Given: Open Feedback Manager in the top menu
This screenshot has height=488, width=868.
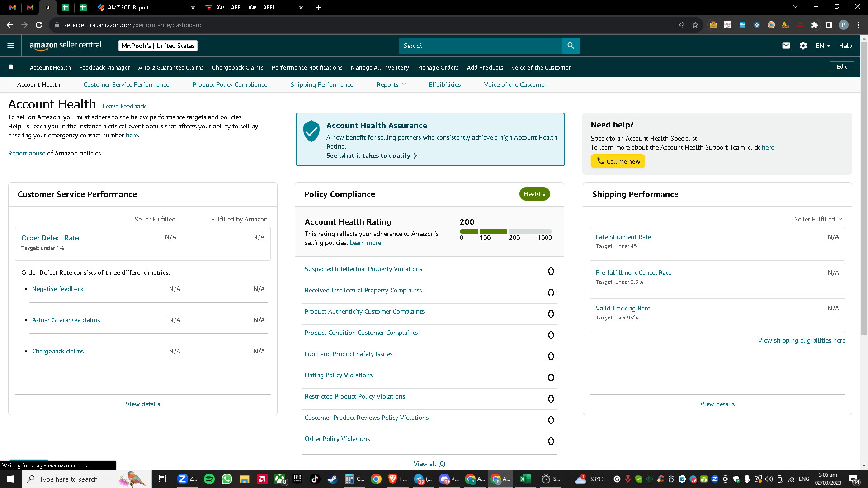Looking at the screenshot, I should click(x=104, y=67).
